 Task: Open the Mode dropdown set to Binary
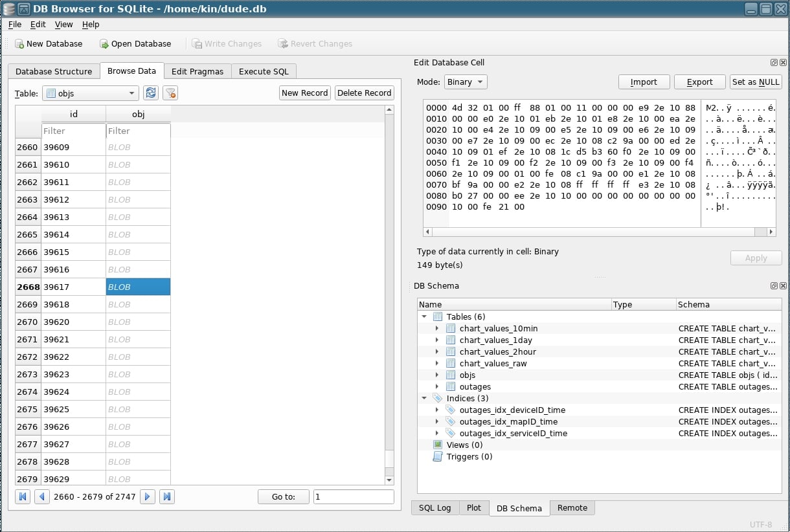[x=466, y=82]
